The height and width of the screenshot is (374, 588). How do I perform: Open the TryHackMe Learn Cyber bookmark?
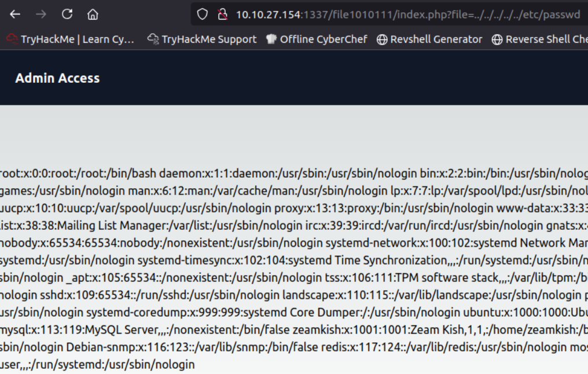coord(71,39)
